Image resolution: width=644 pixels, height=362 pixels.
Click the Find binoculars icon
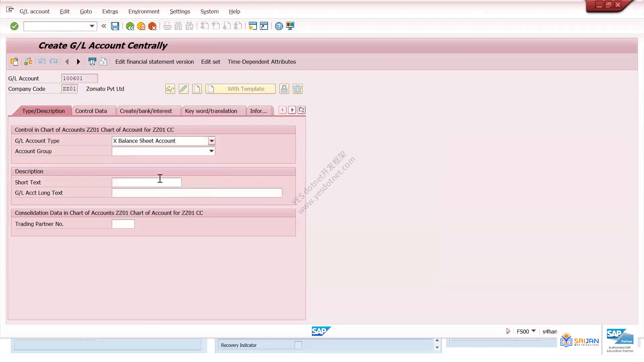click(178, 26)
